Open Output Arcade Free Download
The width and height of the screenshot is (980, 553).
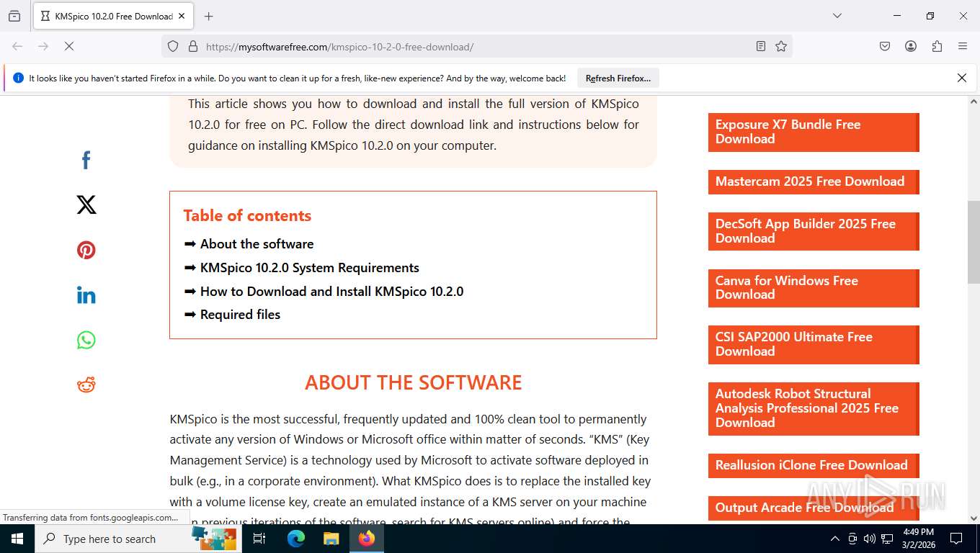[x=814, y=508]
